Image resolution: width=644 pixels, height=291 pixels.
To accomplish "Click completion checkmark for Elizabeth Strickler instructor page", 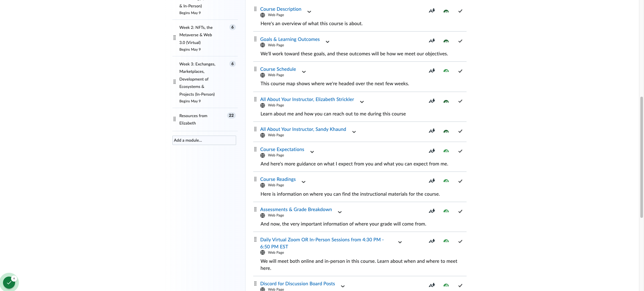I will 460,101.
